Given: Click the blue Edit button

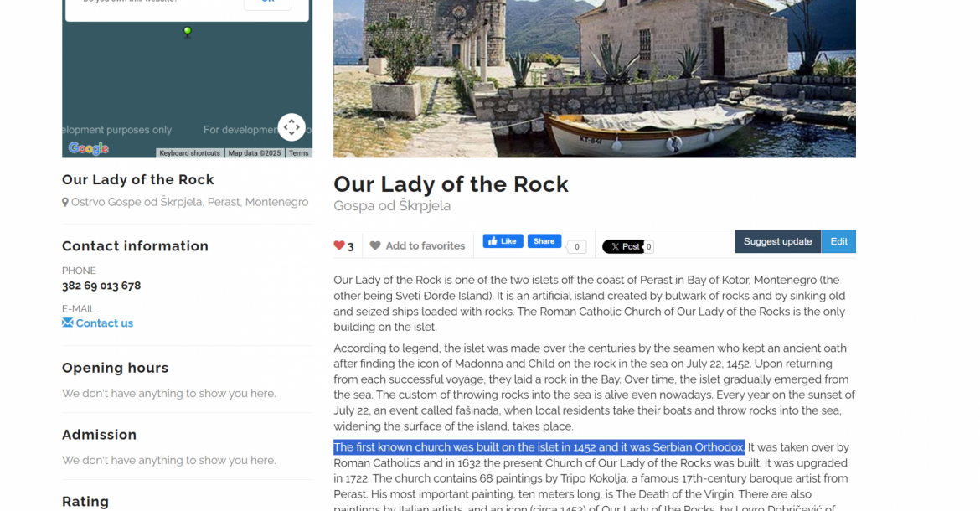Looking at the screenshot, I should [838, 242].
